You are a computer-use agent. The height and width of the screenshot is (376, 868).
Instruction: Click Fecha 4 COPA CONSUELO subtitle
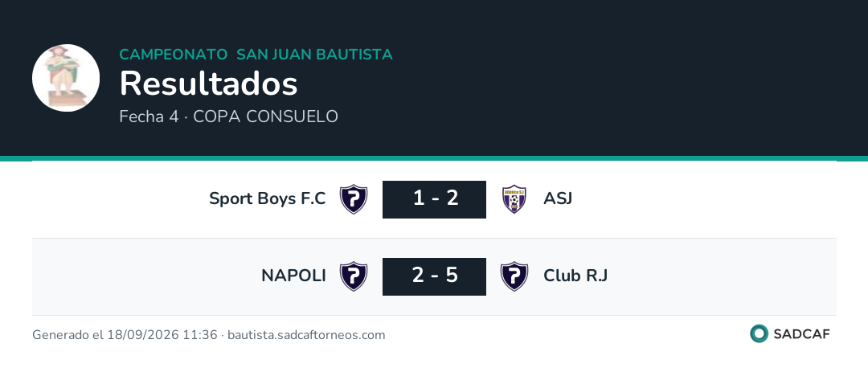[228, 116]
